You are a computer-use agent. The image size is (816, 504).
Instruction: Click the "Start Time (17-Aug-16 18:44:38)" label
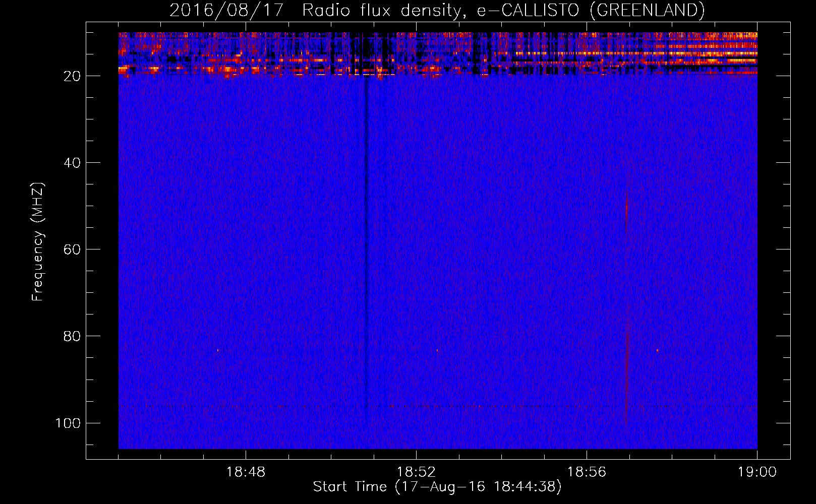click(437, 487)
